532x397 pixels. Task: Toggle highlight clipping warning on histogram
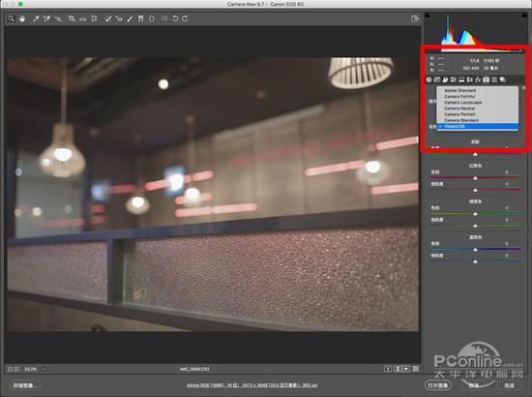point(525,15)
